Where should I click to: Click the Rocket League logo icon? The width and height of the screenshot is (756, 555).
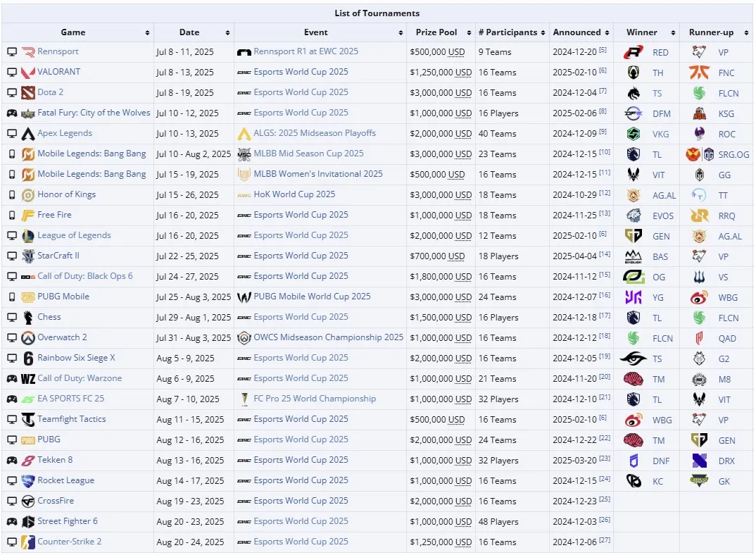tap(28, 480)
